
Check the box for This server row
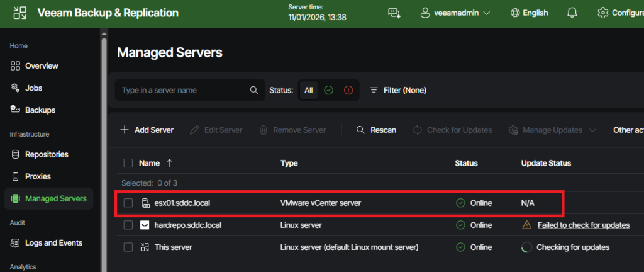coord(128,247)
